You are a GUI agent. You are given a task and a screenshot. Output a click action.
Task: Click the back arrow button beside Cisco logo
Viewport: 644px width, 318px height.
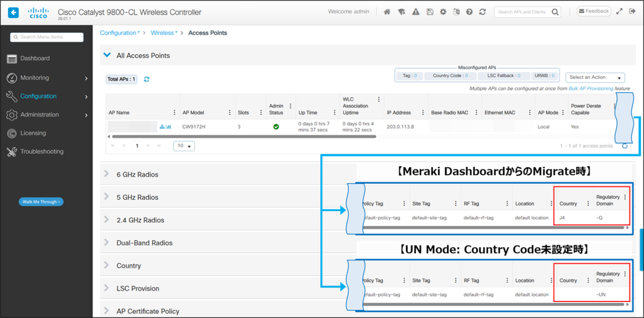point(14,11)
